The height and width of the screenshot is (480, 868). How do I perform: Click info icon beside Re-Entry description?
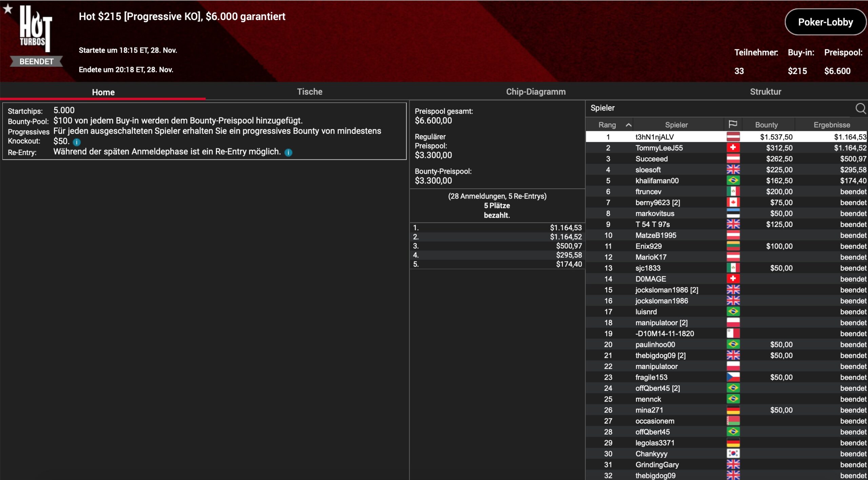tap(288, 152)
